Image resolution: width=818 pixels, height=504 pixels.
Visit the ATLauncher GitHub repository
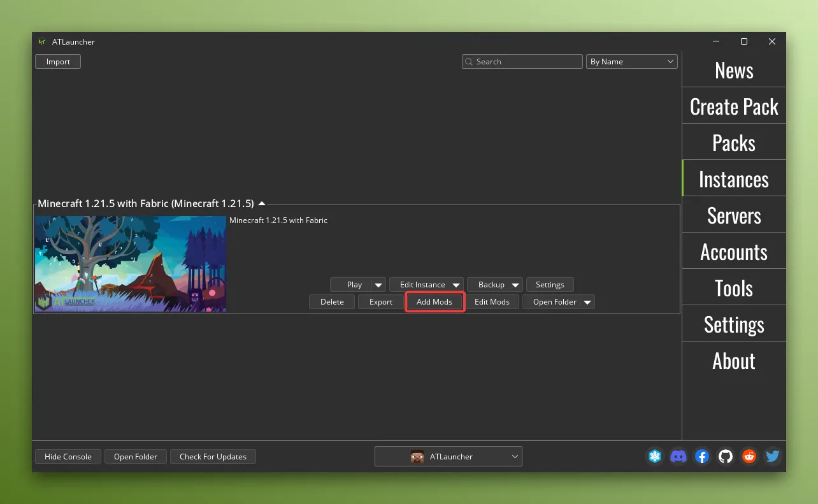(725, 456)
